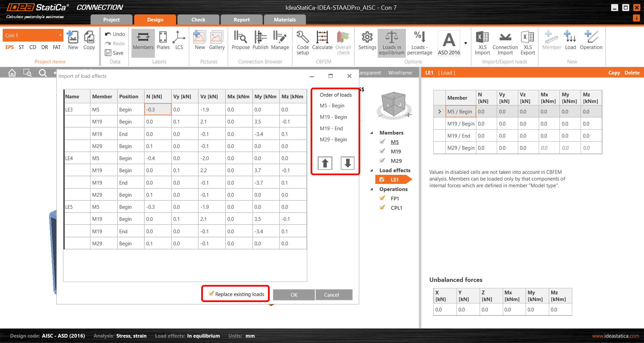The image size is (644, 343).
Task: Click the move load up arrow
Action: 325,163
